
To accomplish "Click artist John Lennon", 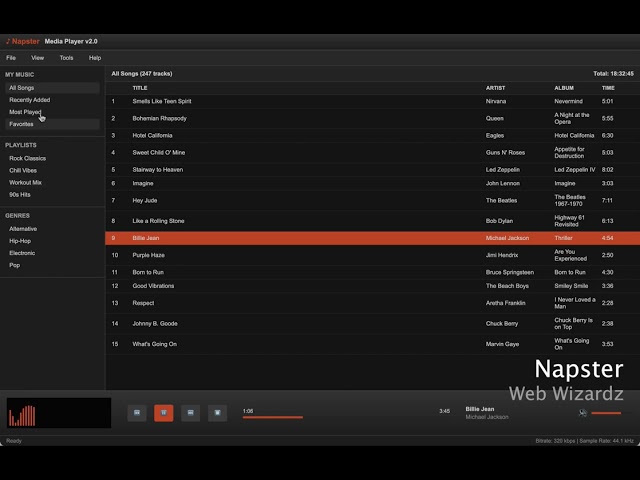I will (x=503, y=184).
